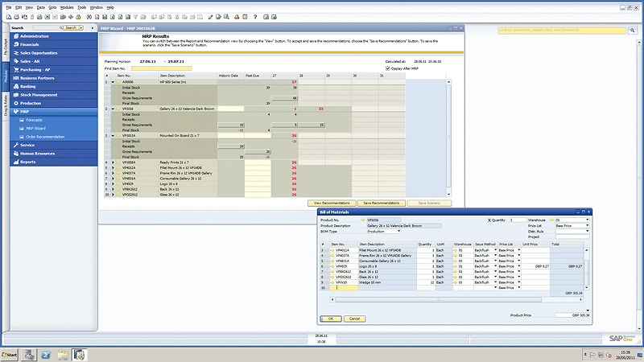Screen dimensions: 644x362
Task: Collapse row 2 item VP1016
Action: tap(113, 109)
